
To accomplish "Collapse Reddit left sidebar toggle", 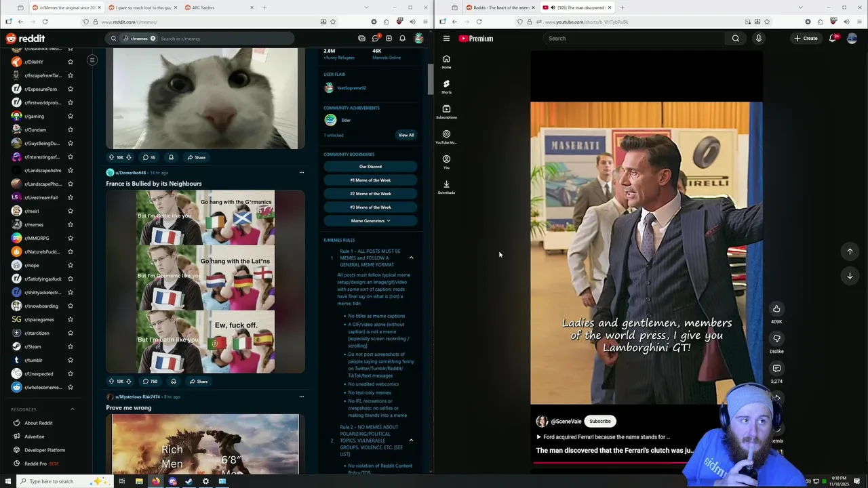I will [92, 60].
